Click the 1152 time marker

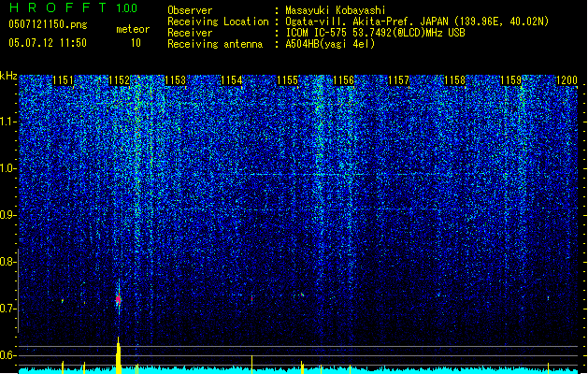[119, 80]
